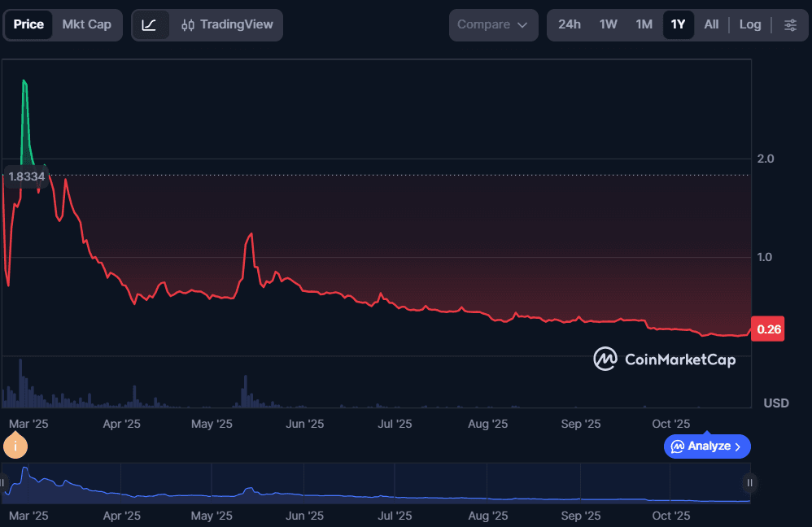
Task: Click the green price peak in March
Action: 24,83
